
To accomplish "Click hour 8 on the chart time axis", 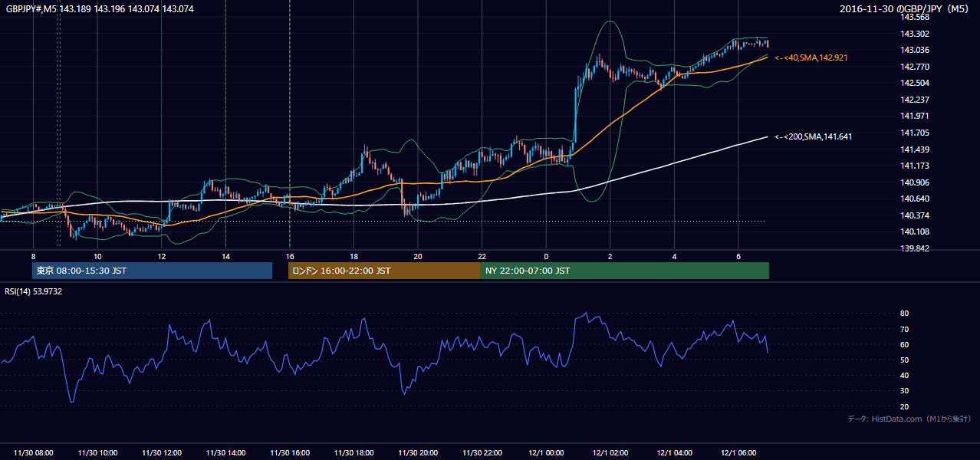I will 33,256.
